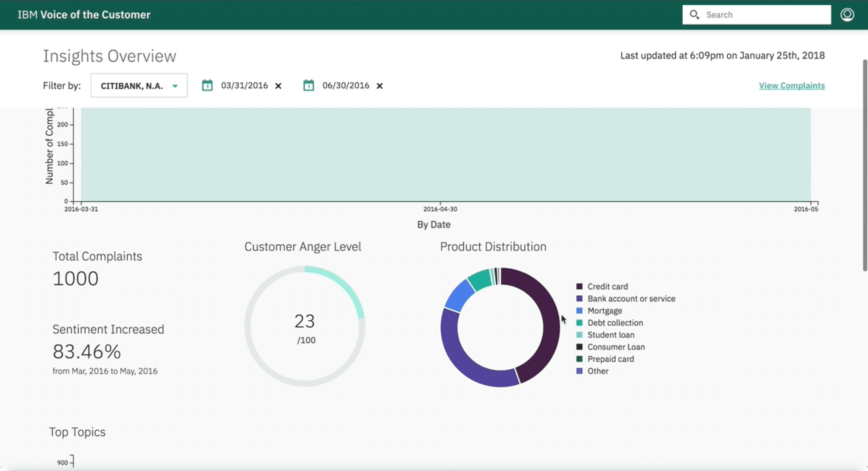Click the page vertical scrollbar
This screenshot has height=471, width=868.
click(865, 165)
